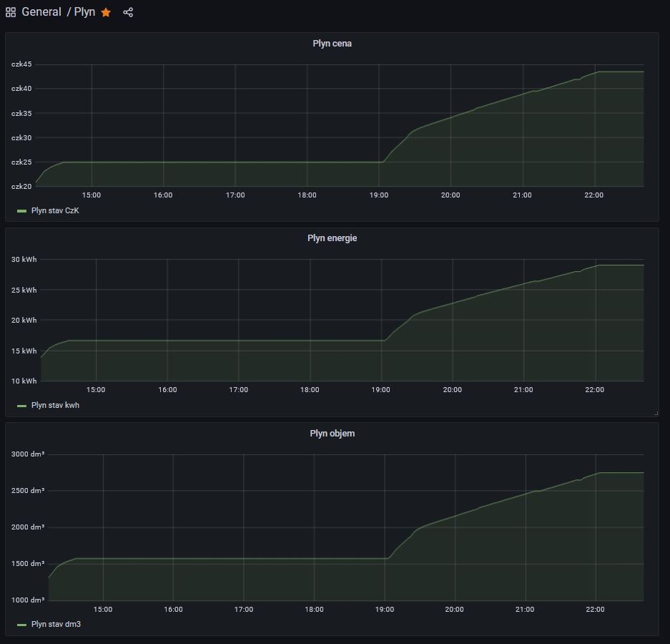The image size is (670, 644).
Task: Pick the Plyn stav kwh legend color swatch
Action: [x=21, y=406]
